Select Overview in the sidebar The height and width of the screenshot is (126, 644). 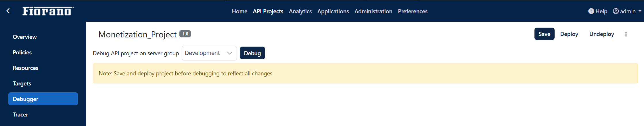click(x=25, y=37)
